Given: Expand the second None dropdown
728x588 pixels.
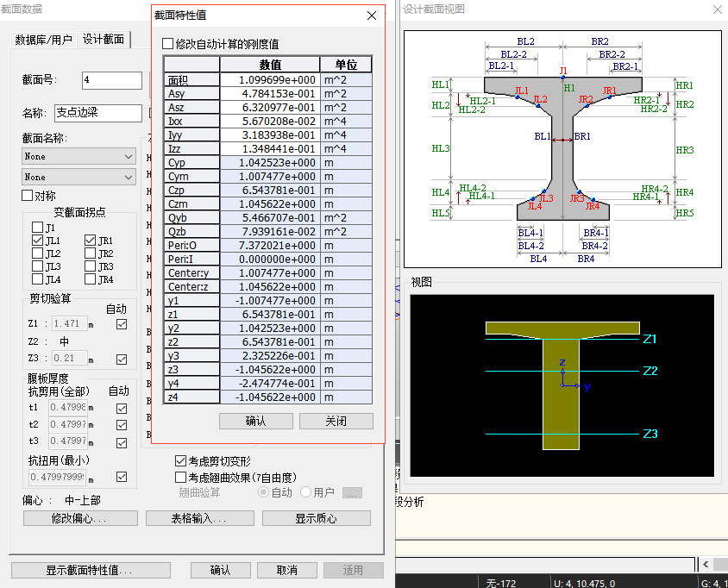Looking at the screenshot, I should [78, 177].
